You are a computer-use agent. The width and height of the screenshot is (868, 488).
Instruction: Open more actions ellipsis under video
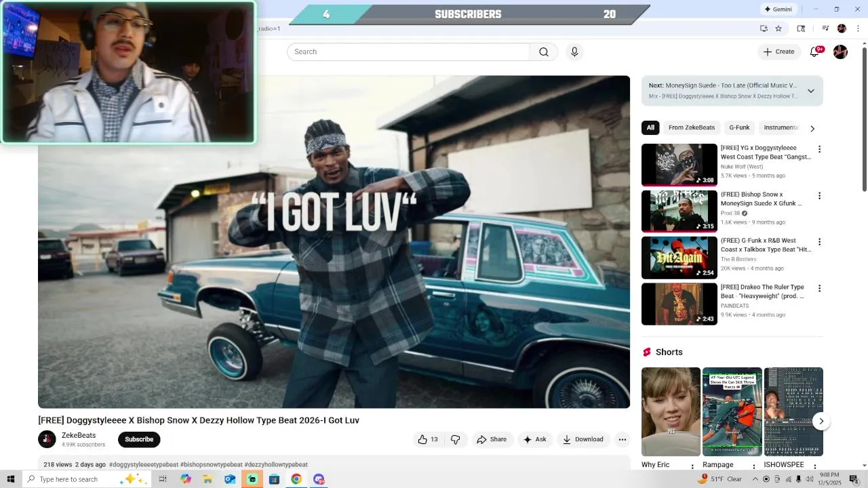pos(622,439)
